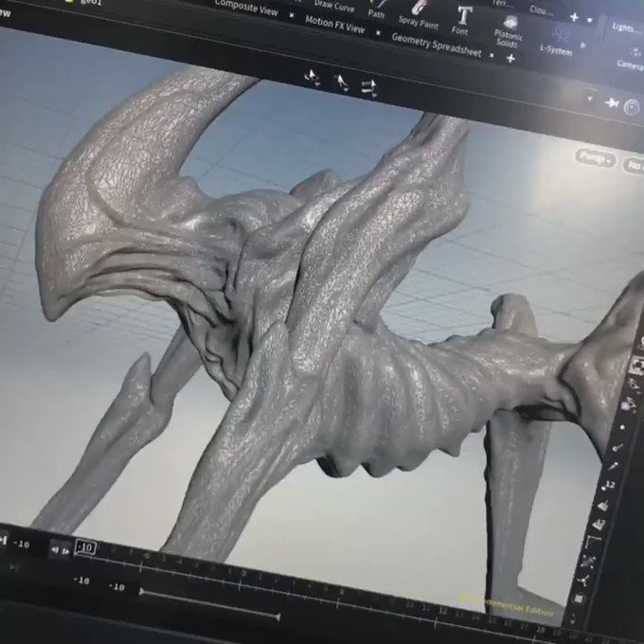Open the Terr... shelf tab
Viewport: 644px width, 644px height.
click(x=503, y=3)
